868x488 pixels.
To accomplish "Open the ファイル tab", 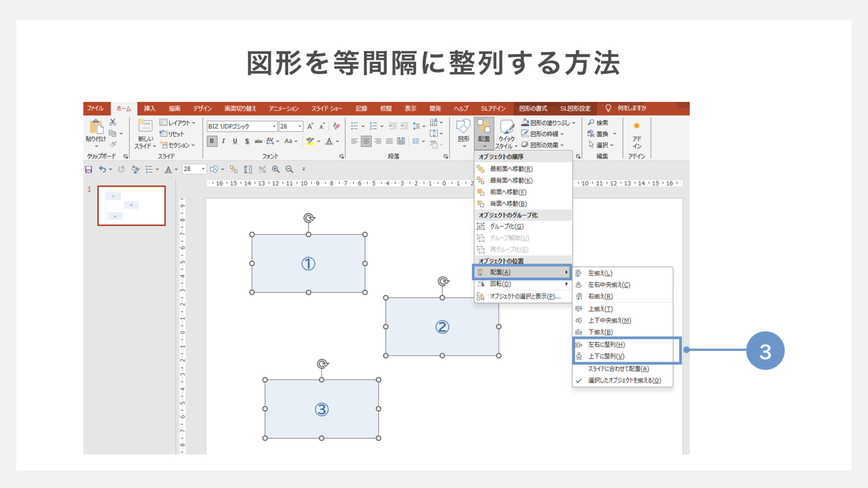I will tap(95, 108).
